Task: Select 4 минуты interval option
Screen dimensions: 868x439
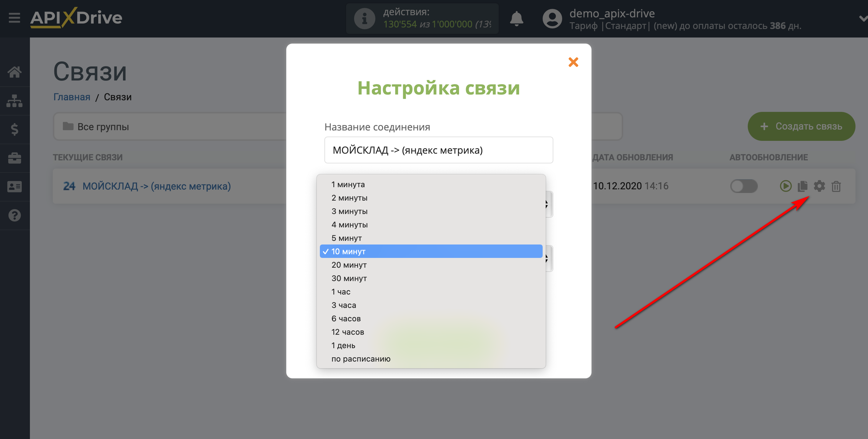Action: click(x=431, y=225)
